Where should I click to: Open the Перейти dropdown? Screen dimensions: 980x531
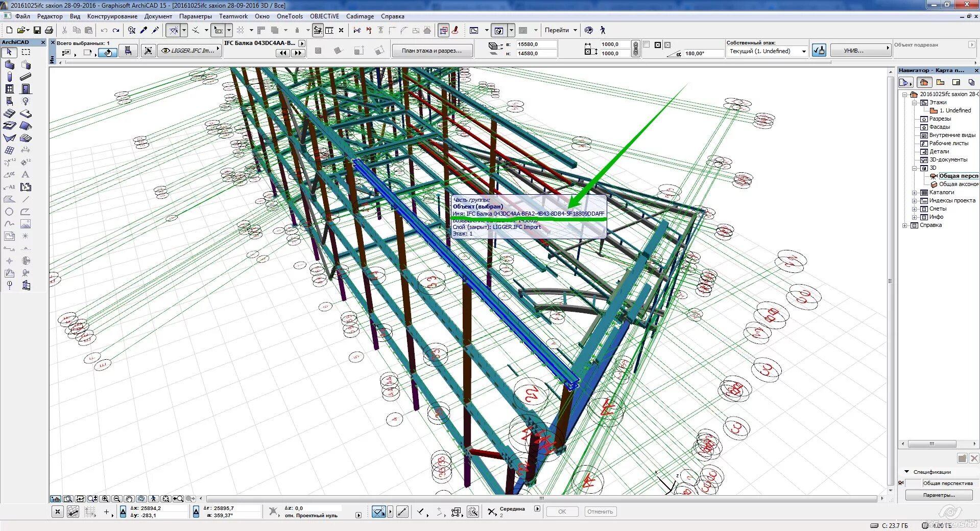click(x=560, y=30)
